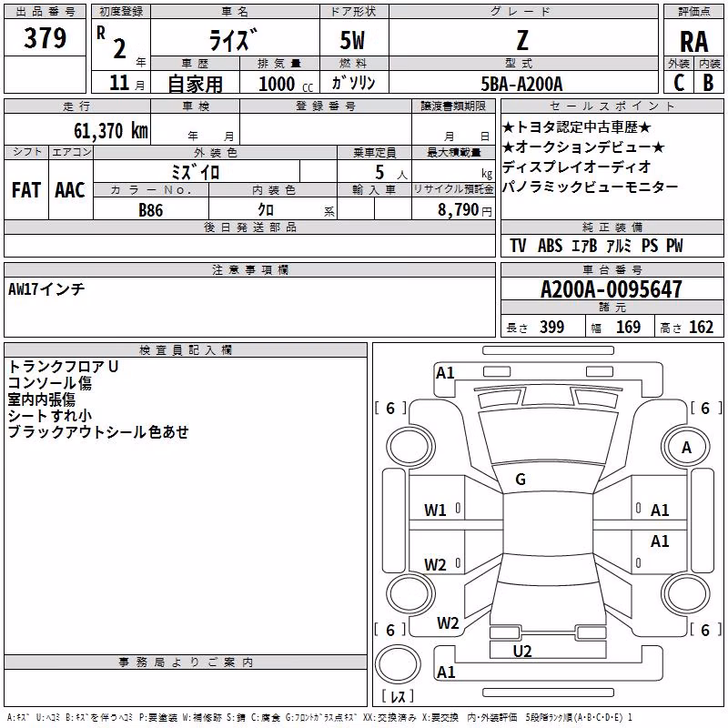Click registration month 11

tap(119, 83)
